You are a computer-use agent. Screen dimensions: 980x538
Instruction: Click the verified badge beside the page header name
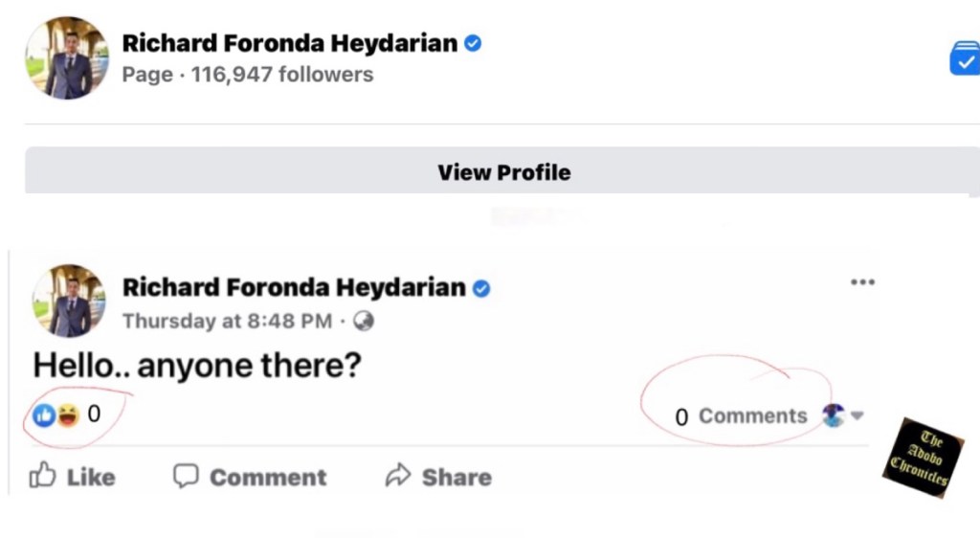click(x=473, y=43)
